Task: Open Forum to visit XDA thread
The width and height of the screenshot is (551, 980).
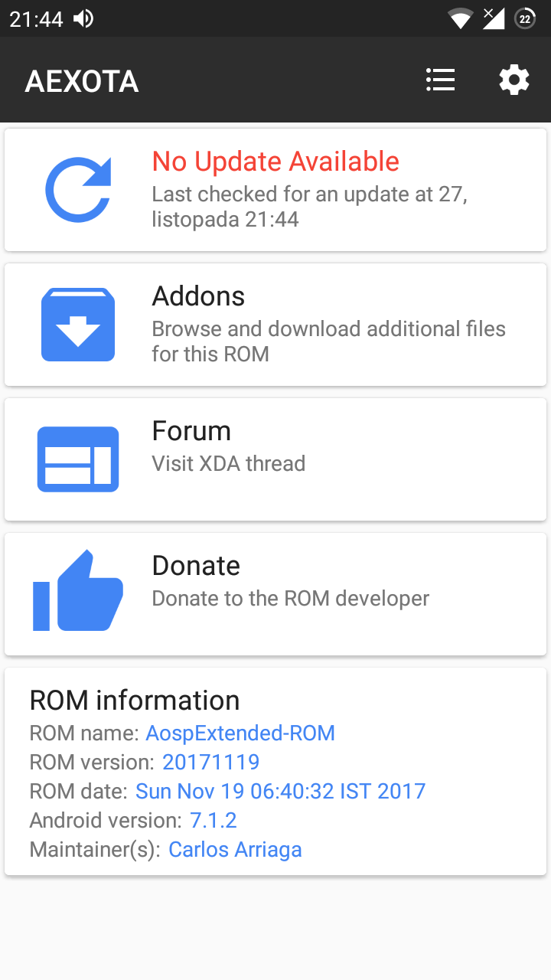Action: [x=228, y=463]
